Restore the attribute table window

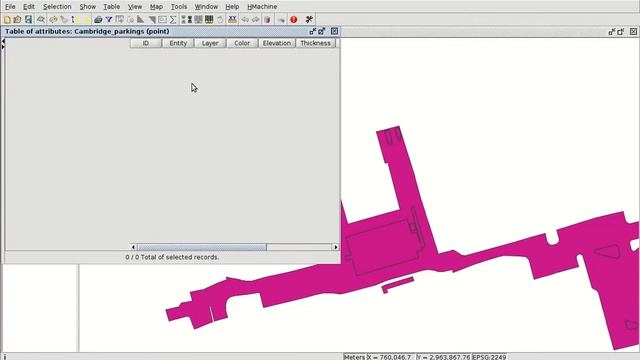tap(313, 31)
